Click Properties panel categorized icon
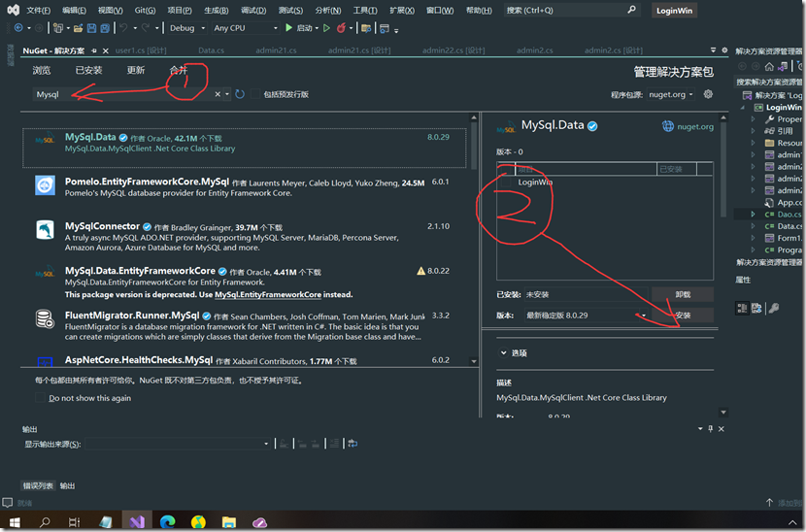Screen dimensions: 806x532 point(742,308)
